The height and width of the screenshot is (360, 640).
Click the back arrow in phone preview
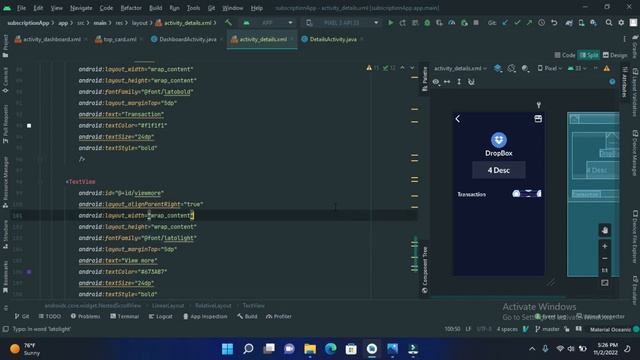pyautogui.click(x=458, y=118)
